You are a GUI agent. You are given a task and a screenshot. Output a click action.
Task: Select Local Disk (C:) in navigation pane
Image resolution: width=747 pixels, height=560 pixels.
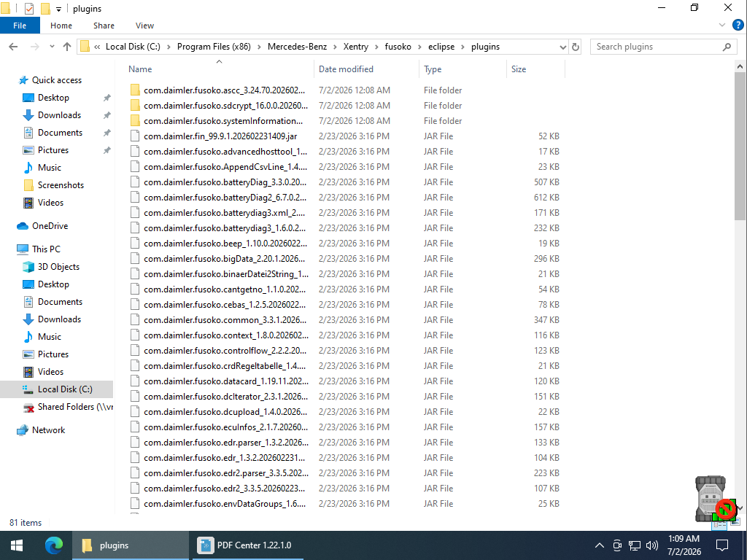(65, 389)
